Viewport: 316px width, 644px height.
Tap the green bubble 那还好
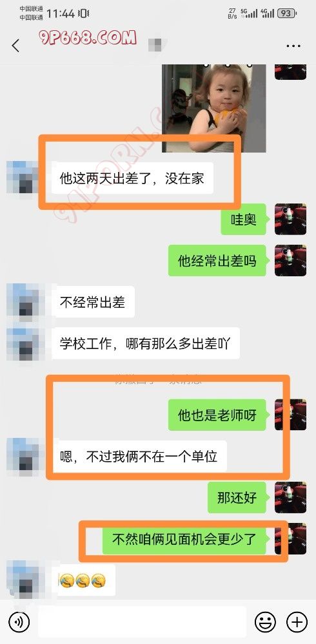[237, 497]
